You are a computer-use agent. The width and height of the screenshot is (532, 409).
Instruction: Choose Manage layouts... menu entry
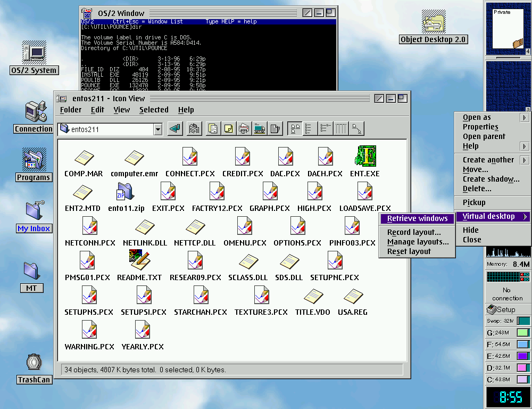click(x=417, y=242)
